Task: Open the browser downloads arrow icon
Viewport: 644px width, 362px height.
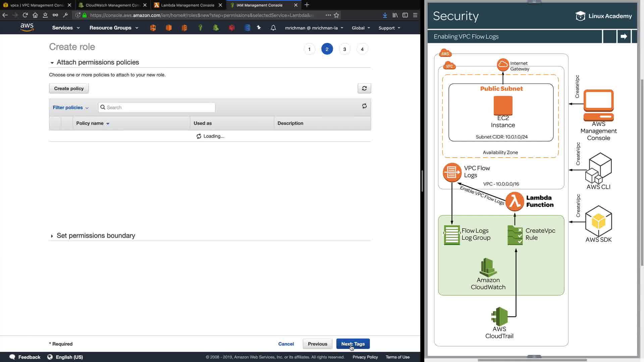Action: (385, 15)
